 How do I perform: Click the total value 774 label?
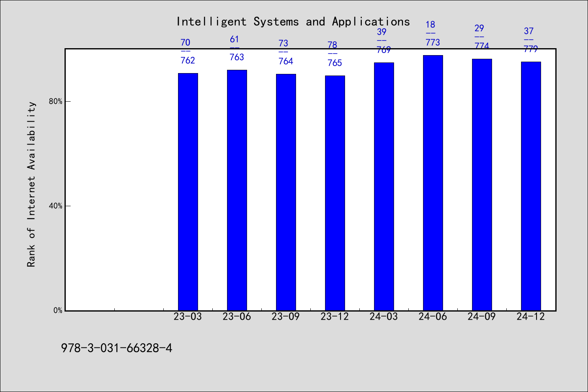pyautogui.click(x=482, y=46)
